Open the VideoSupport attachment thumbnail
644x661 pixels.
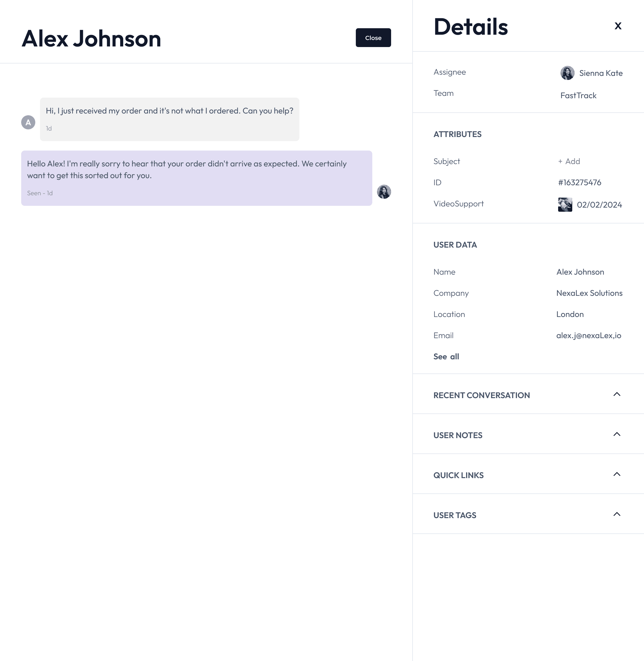(x=565, y=204)
